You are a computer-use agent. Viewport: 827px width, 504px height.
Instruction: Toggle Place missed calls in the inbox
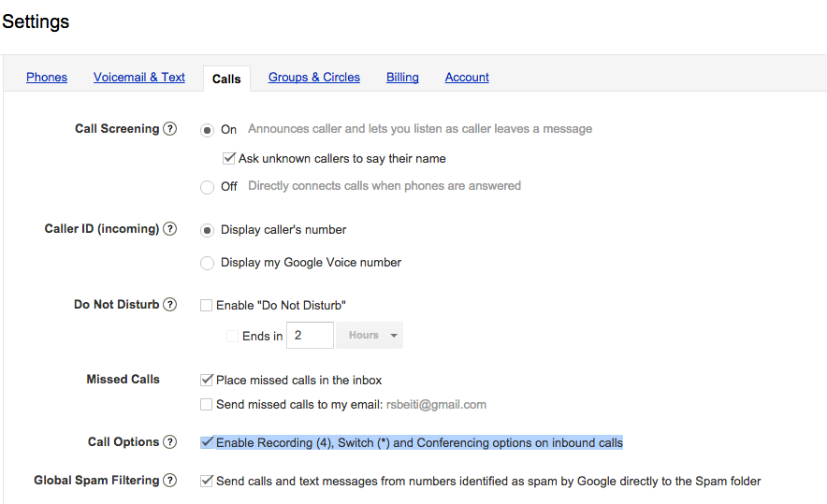point(207,381)
